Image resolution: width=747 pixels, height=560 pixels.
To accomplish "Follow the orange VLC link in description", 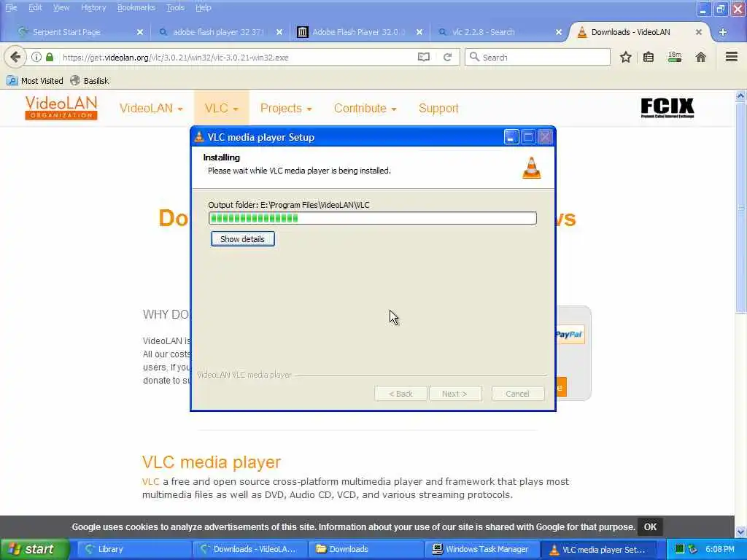I will pos(150,481).
